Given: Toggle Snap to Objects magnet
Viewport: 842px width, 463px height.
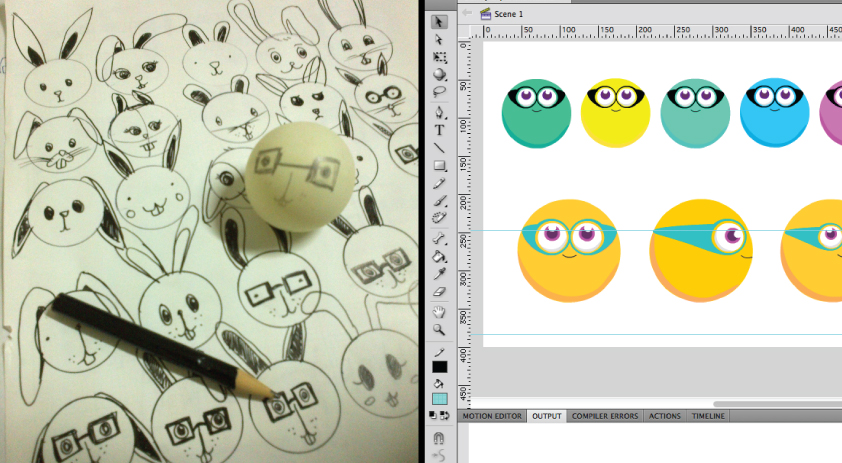Looking at the screenshot, I should pos(439,438).
